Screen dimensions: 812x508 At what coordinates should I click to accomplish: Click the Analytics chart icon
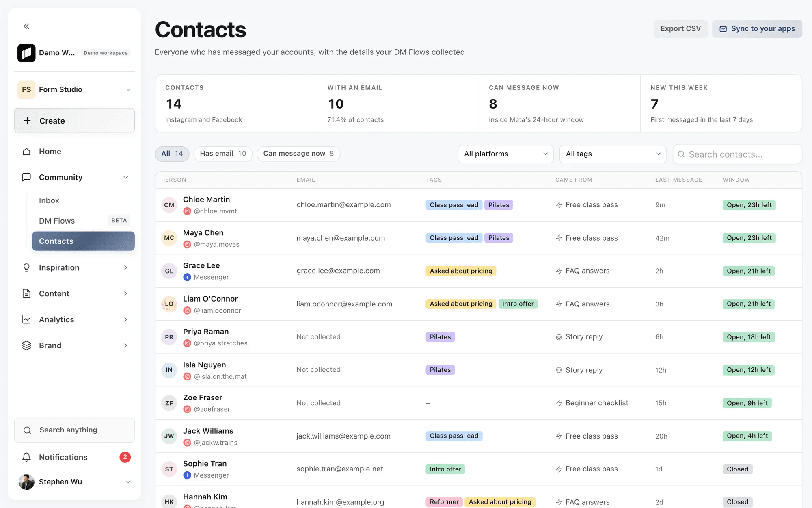[26, 319]
